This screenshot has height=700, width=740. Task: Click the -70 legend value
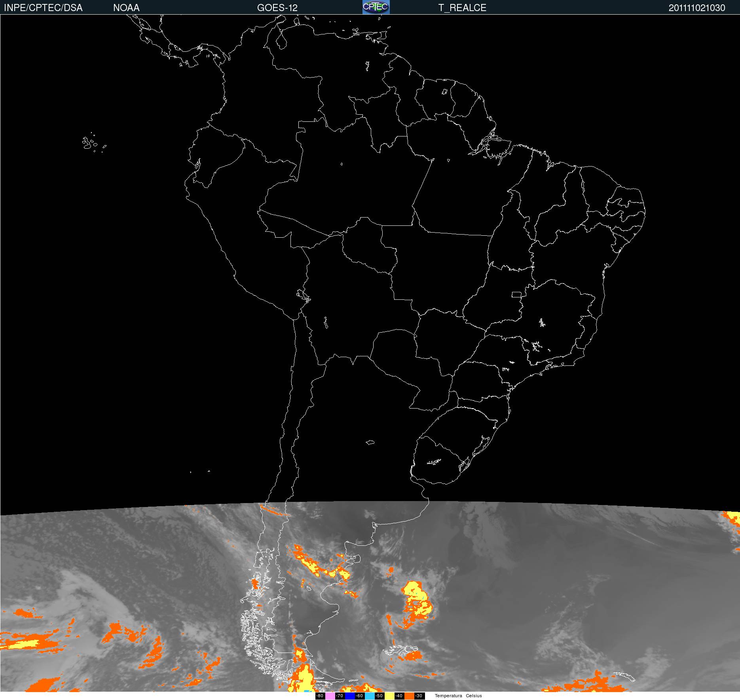pyautogui.click(x=340, y=696)
